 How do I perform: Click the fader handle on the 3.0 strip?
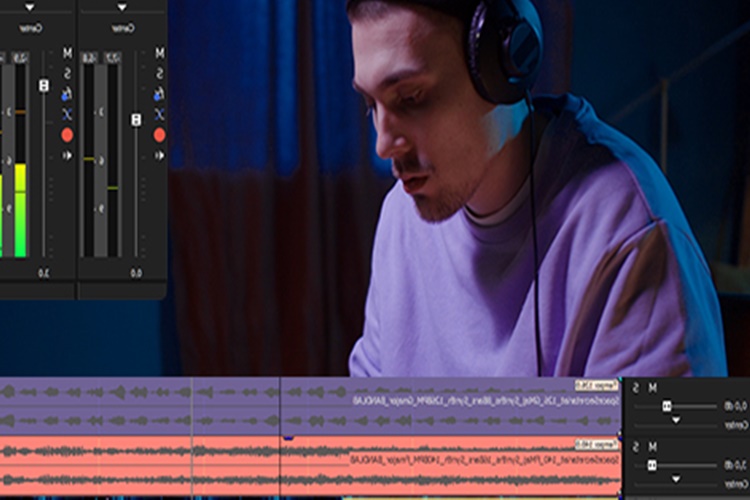pos(44,86)
